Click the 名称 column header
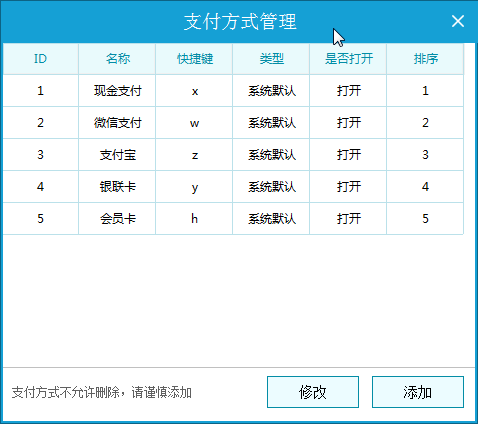 tap(117, 59)
